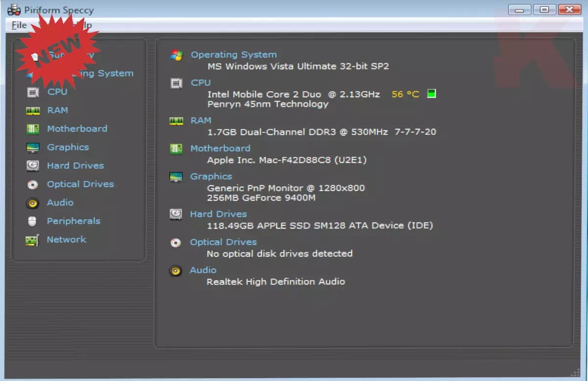Click 'MS Windows Vista Ultimate 32-bit SP2' text
Viewport: 588px width, 381px height.
coord(298,66)
